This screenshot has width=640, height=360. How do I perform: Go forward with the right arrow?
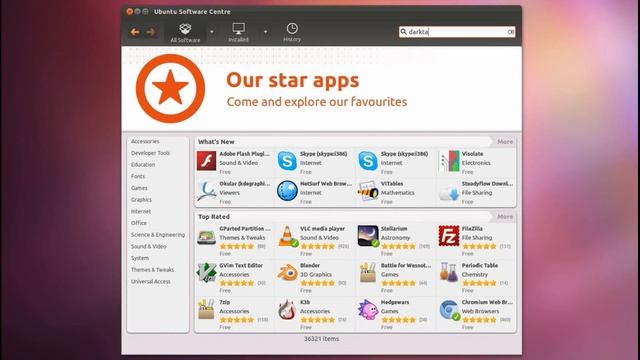pos(151,32)
